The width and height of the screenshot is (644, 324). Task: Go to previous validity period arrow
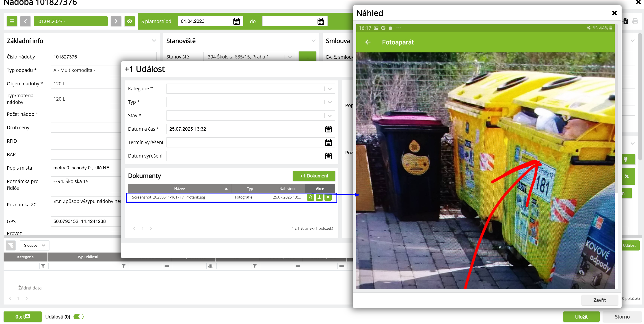(25, 21)
